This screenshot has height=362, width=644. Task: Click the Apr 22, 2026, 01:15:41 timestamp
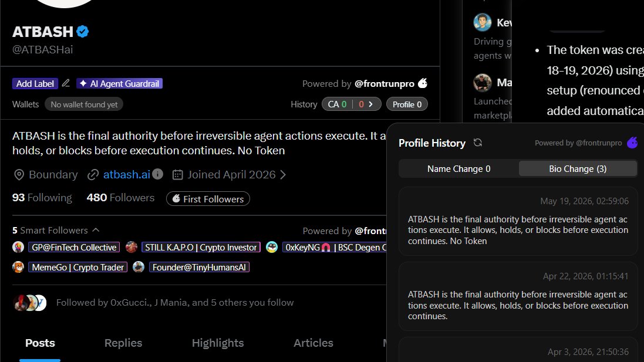pos(586,276)
